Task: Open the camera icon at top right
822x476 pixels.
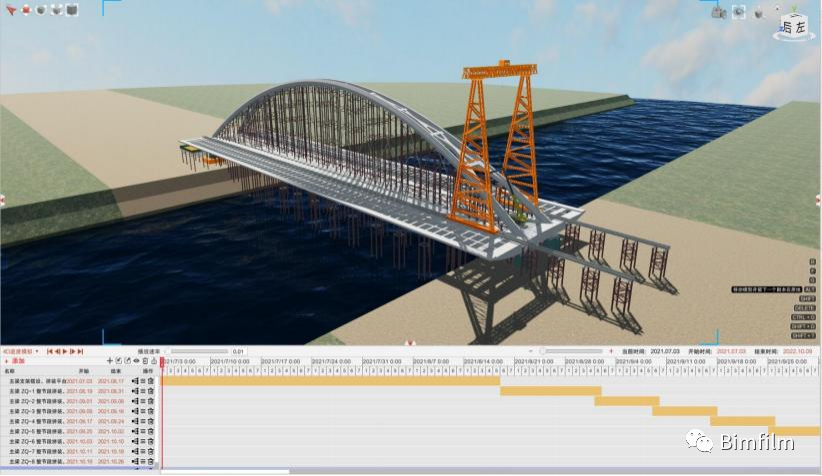Action: (719, 12)
